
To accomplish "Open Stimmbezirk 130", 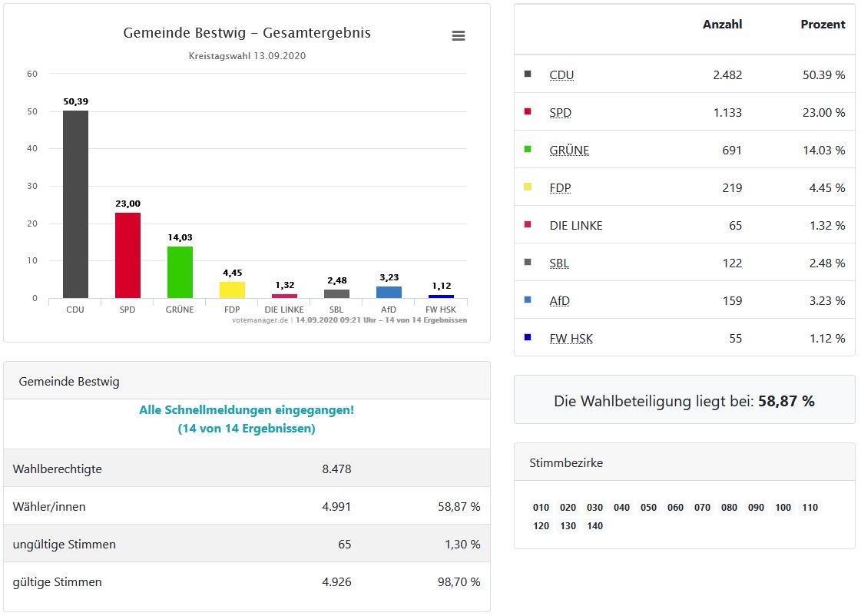I will coord(568,526).
